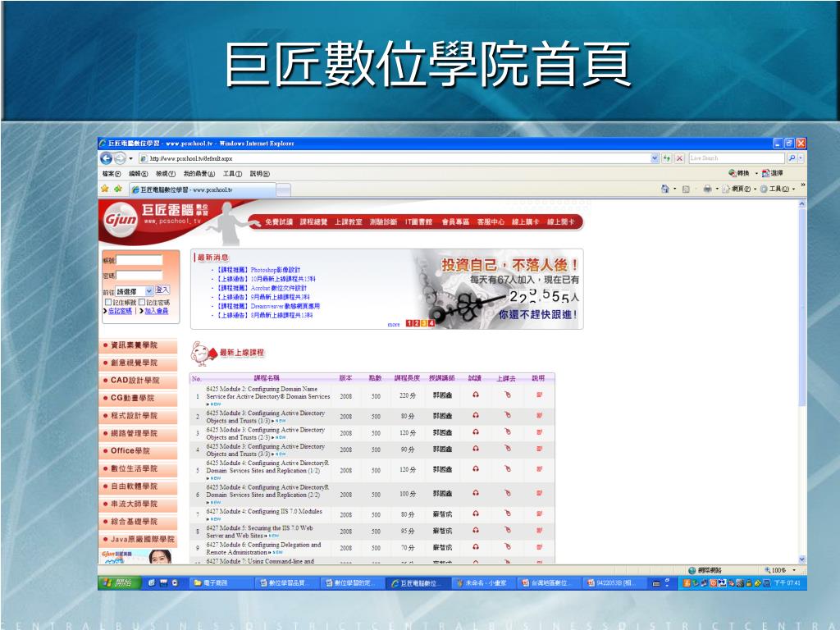
Task: Open the 工具(T) Tools menu in the menu bar
Action: [232, 174]
